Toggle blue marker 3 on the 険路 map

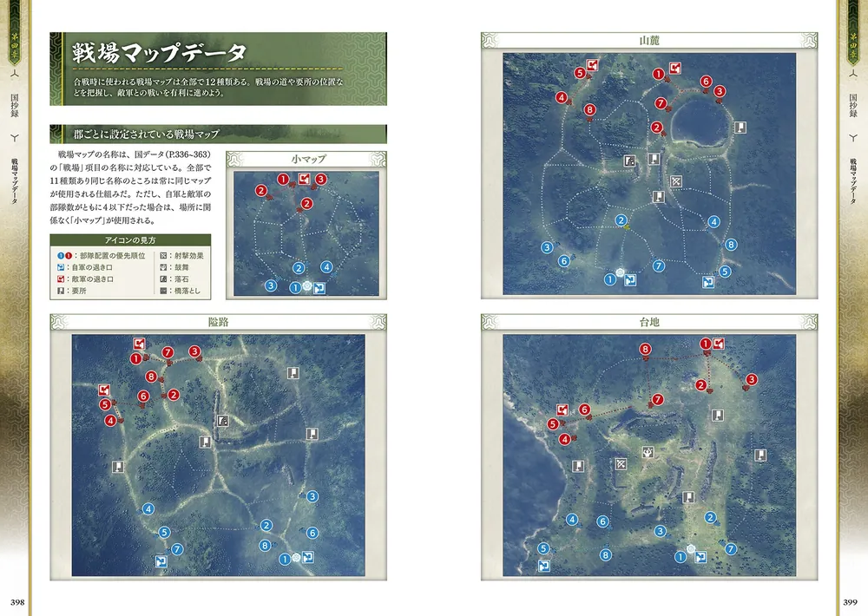pyautogui.click(x=311, y=495)
